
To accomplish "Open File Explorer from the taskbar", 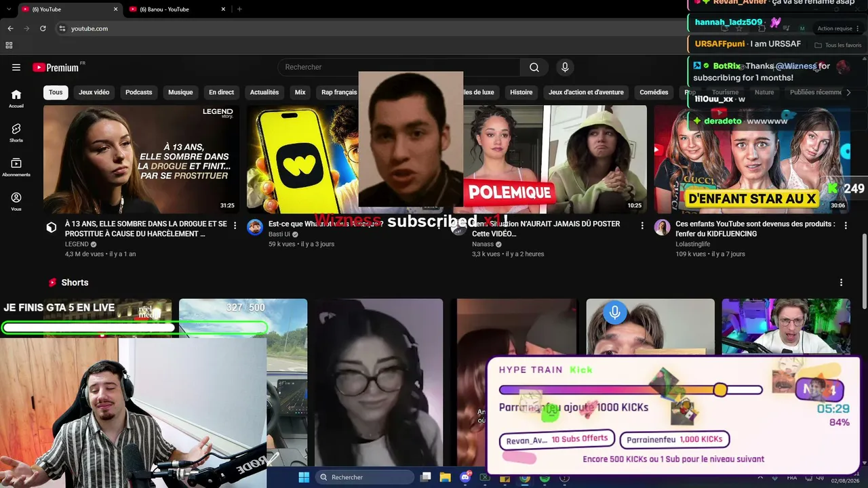I will pyautogui.click(x=446, y=477).
